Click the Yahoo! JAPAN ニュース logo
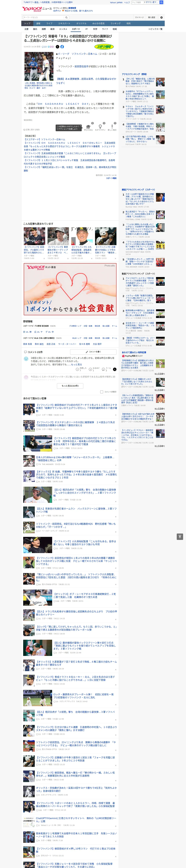 click(x=37, y=9)
